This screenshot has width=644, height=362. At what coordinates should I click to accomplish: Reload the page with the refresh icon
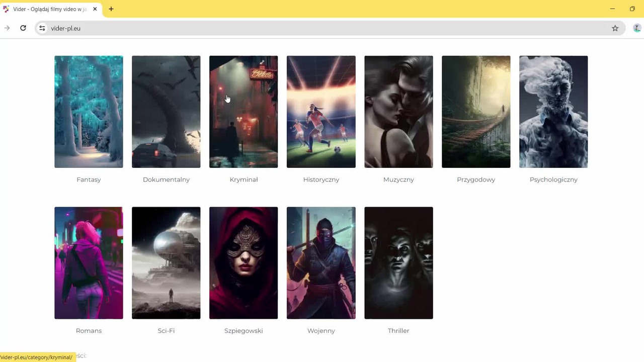[x=23, y=28]
